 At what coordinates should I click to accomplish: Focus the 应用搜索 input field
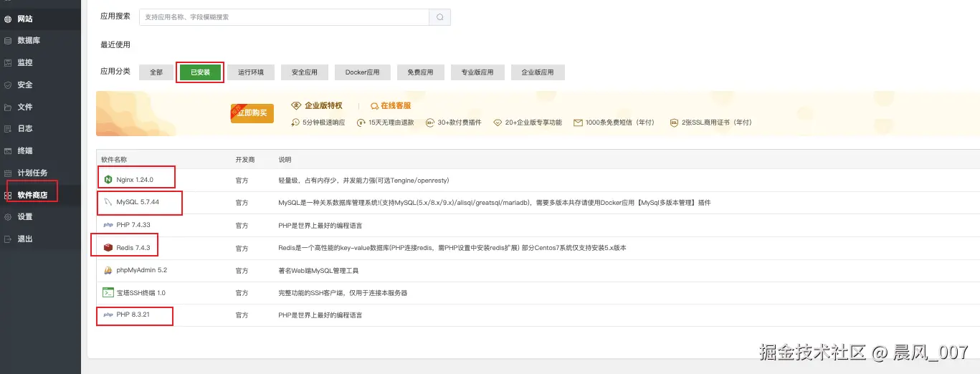coord(284,16)
